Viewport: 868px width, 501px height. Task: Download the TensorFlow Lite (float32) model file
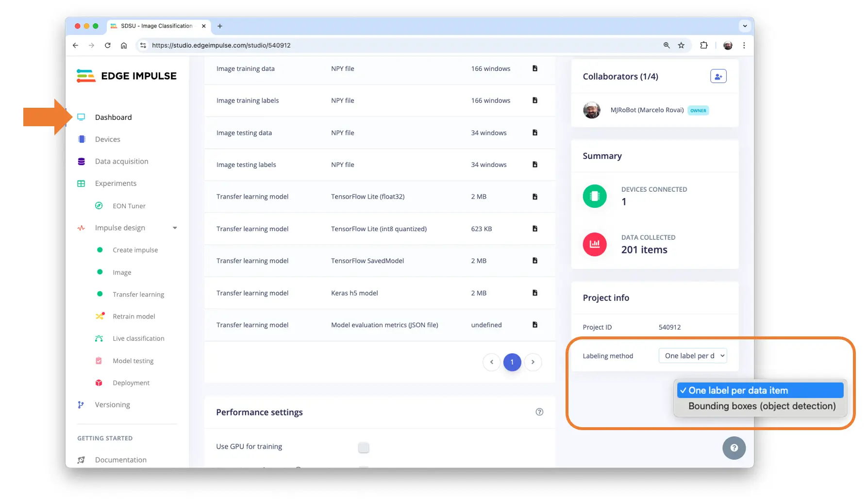point(534,197)
